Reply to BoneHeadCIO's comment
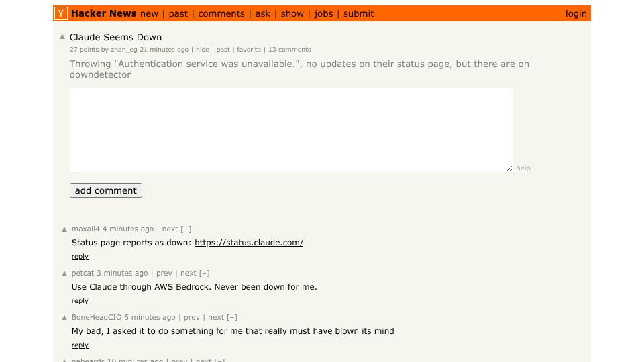 (x=80, y=345)
